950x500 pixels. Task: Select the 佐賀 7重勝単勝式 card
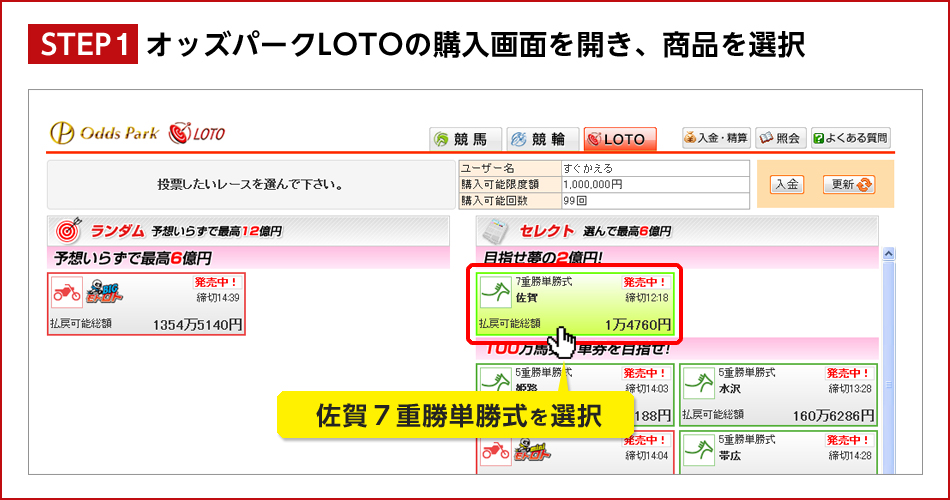[x=574, y=304]
